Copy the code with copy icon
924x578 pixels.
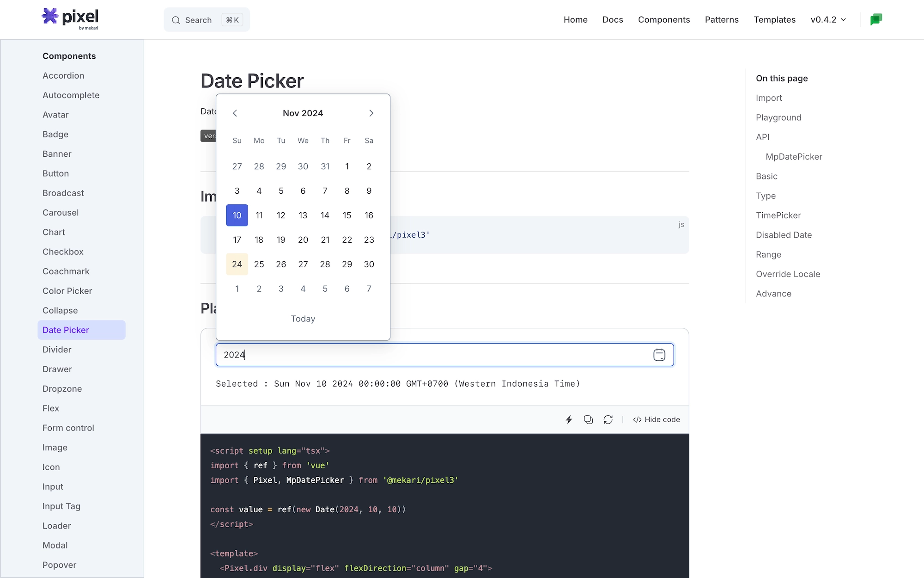tap(588, 419)
